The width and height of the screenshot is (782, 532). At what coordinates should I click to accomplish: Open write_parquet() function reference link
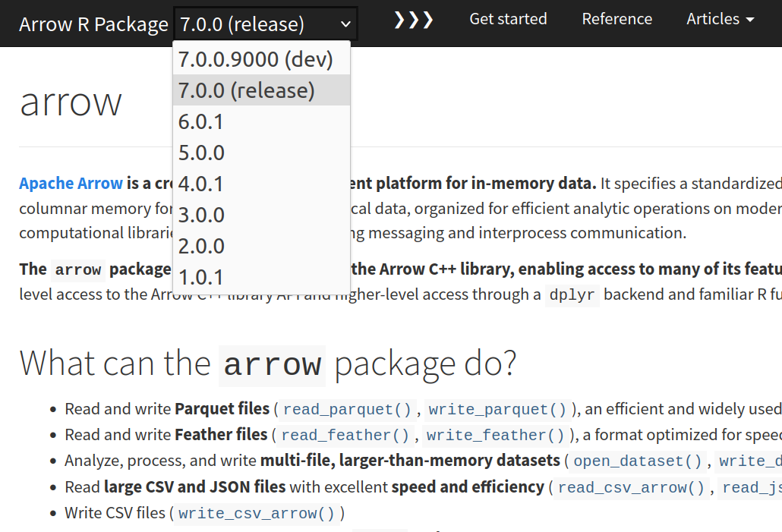point(497,410)
